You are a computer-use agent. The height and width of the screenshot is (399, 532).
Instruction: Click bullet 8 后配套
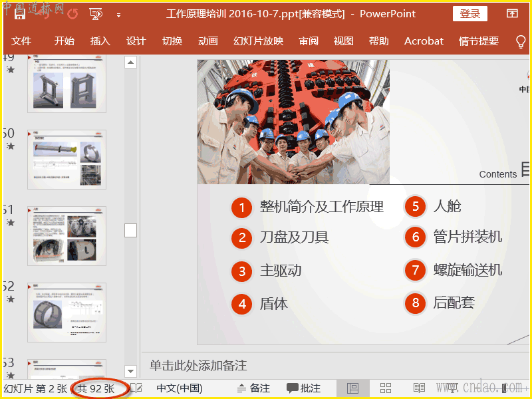click(x=454, y=303)
